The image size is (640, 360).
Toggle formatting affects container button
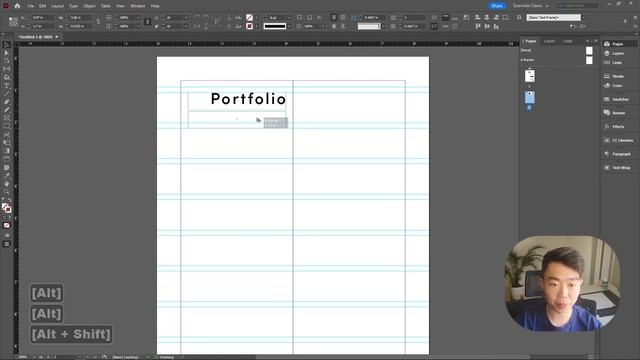[x=4, y=218]
